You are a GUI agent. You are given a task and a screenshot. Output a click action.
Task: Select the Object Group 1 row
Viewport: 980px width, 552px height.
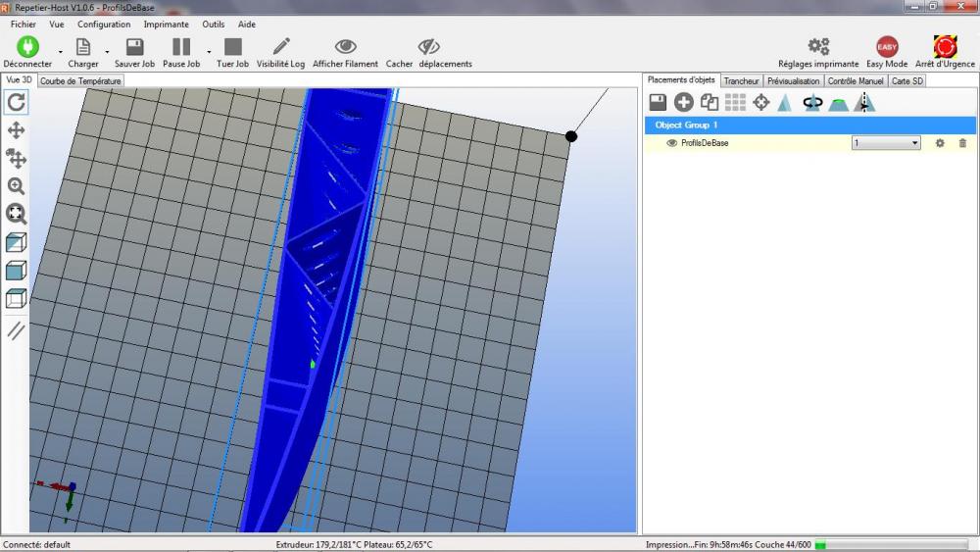click(810, 125)
